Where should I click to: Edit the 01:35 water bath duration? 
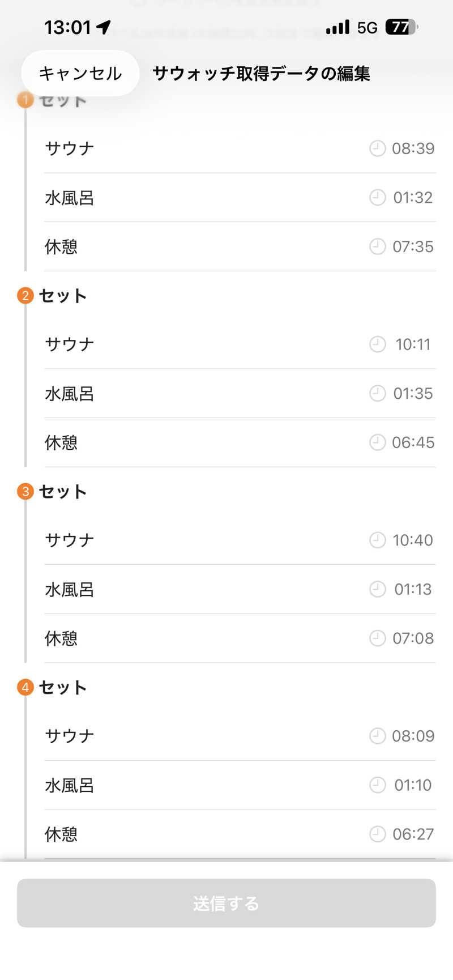point(413,394)
